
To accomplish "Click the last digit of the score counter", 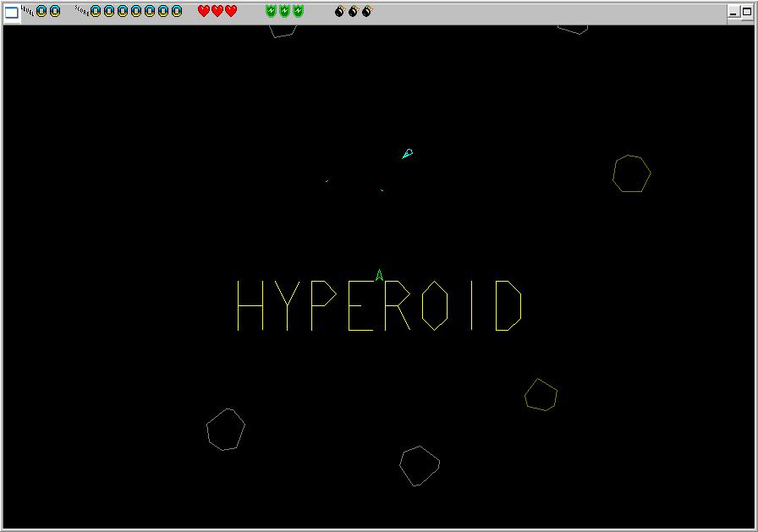I will pyautogui.click(x=177, y=11).
